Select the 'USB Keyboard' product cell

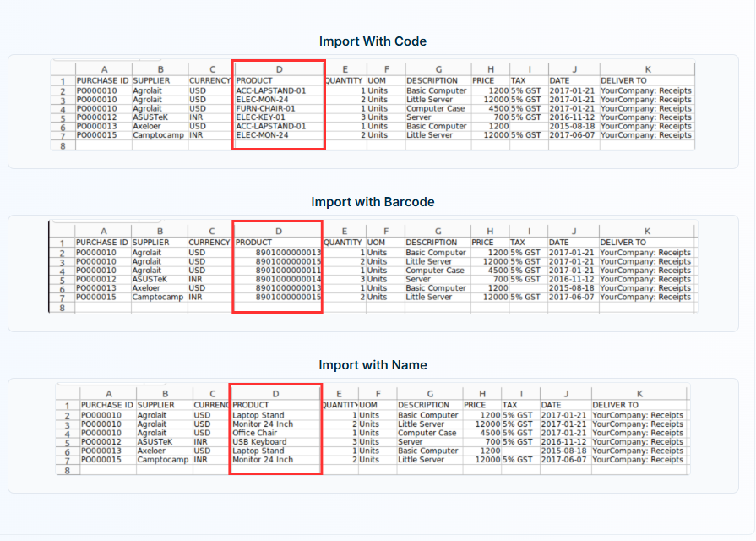[259, 441]
